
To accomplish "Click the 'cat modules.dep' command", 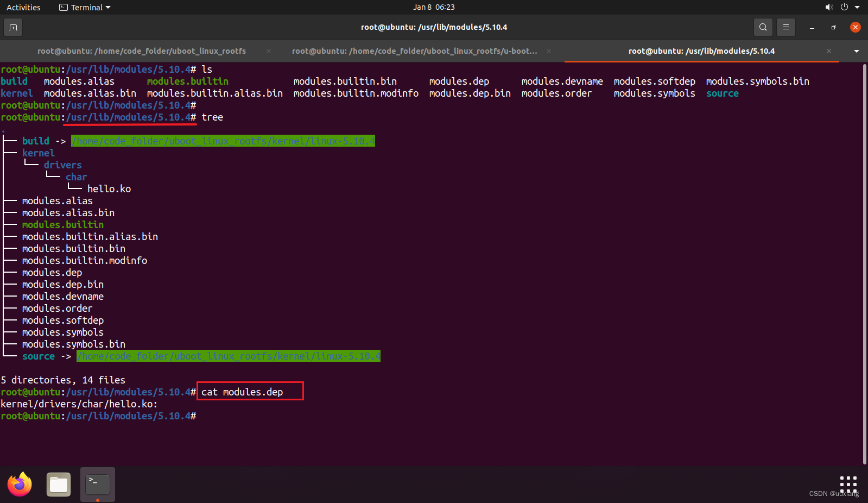I will click(x=242, y=392).
